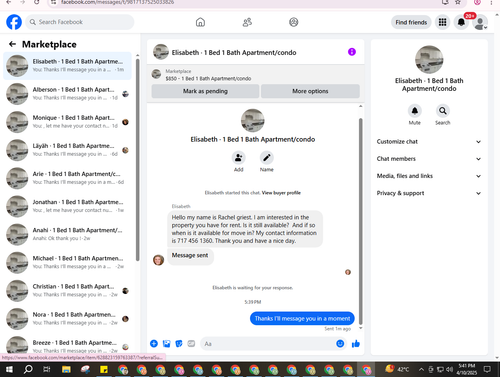Open File Explorer from the taskbar
This screenshot has width=500, height=377.
(x=66, y=369)
